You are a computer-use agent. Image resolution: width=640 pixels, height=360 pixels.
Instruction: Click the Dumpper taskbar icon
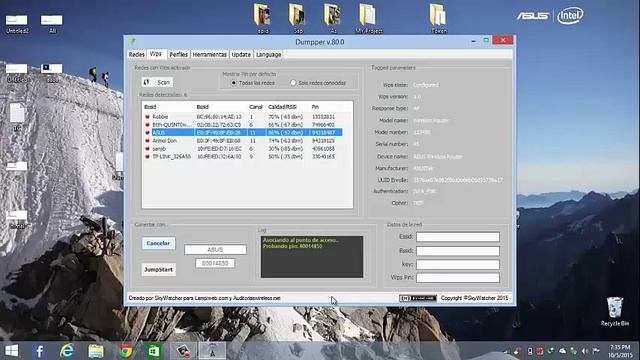coord(212,351)
